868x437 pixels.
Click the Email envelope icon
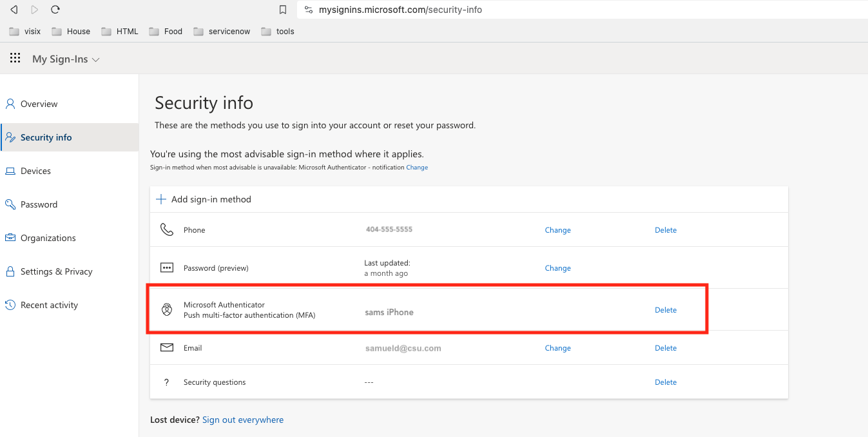click(x=167, y=347)
